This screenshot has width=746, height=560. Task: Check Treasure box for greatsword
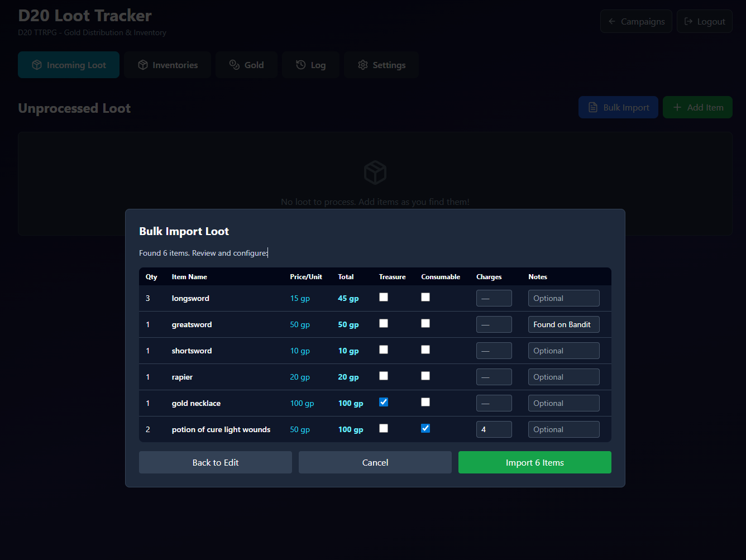(x=384, y=323)
